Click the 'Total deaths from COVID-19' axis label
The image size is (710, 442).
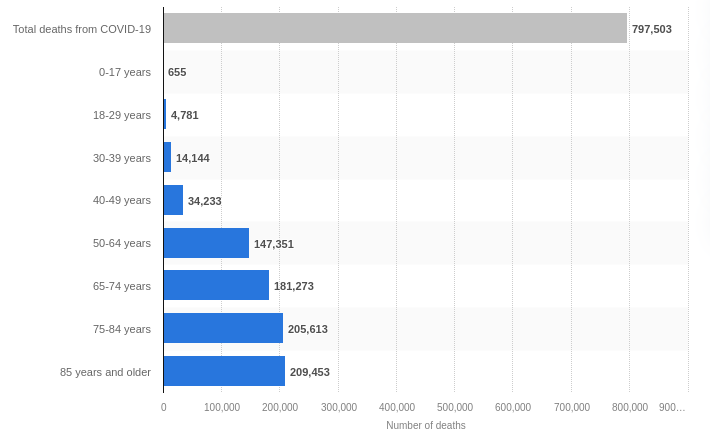[x=82, y=29]
